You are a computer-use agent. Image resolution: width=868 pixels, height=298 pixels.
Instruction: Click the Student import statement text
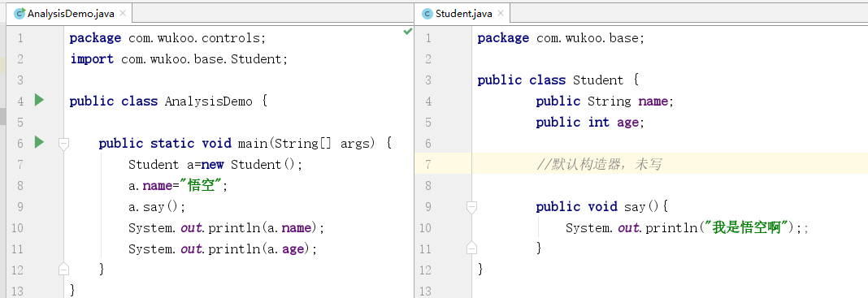(x=179, y=59)
